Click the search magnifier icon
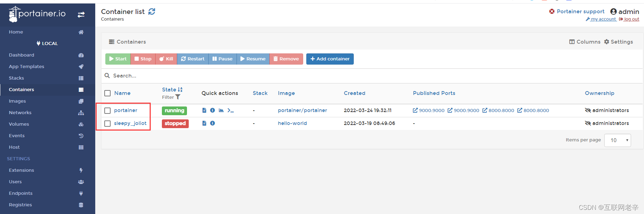The width and height of the screenshot is (644, 214). coord(107,75)
